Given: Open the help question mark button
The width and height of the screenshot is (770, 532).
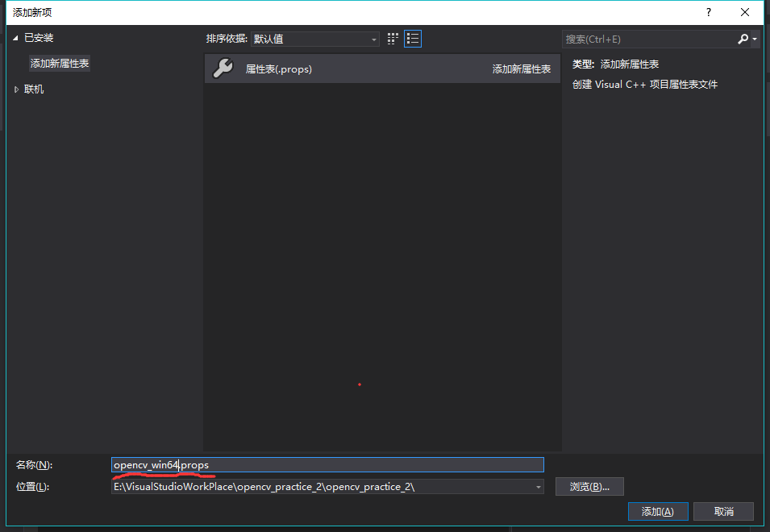Looking at the screenshot, I should click(709, 12).
